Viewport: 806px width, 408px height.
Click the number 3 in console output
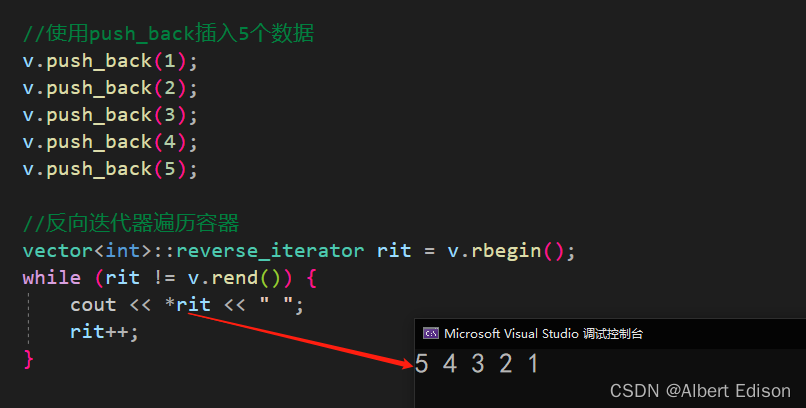click(x=478, y=364)
